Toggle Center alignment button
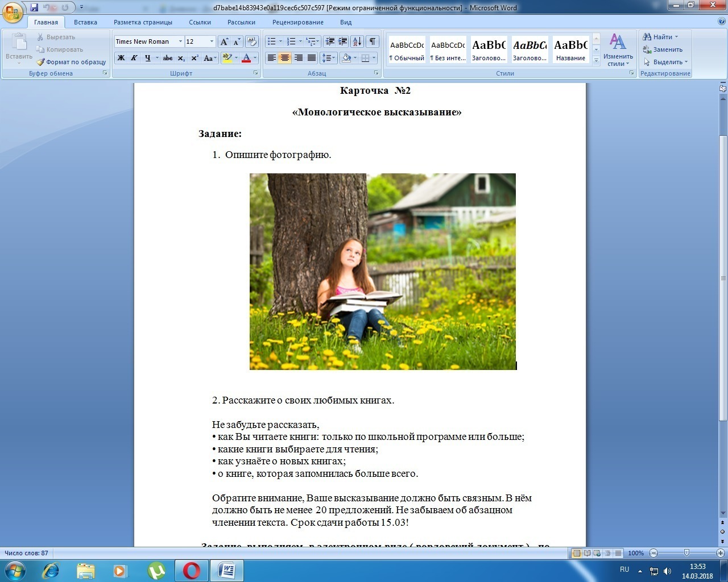 pos(285,58)
